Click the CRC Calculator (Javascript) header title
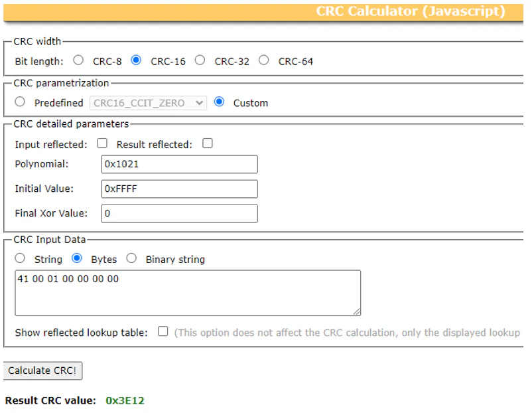This screenshot has width=532, height=413. (x=411, y=11)
